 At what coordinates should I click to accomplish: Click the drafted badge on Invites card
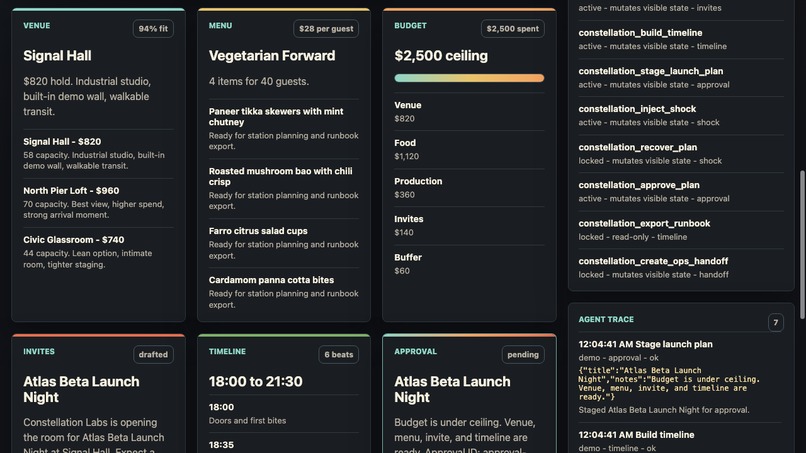click(153, 355)
